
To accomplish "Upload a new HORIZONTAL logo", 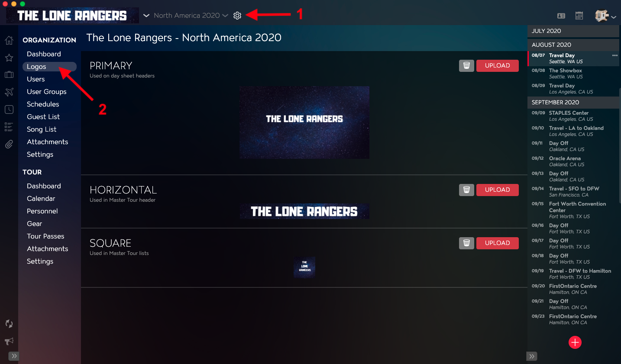I will tap(498, 190).
